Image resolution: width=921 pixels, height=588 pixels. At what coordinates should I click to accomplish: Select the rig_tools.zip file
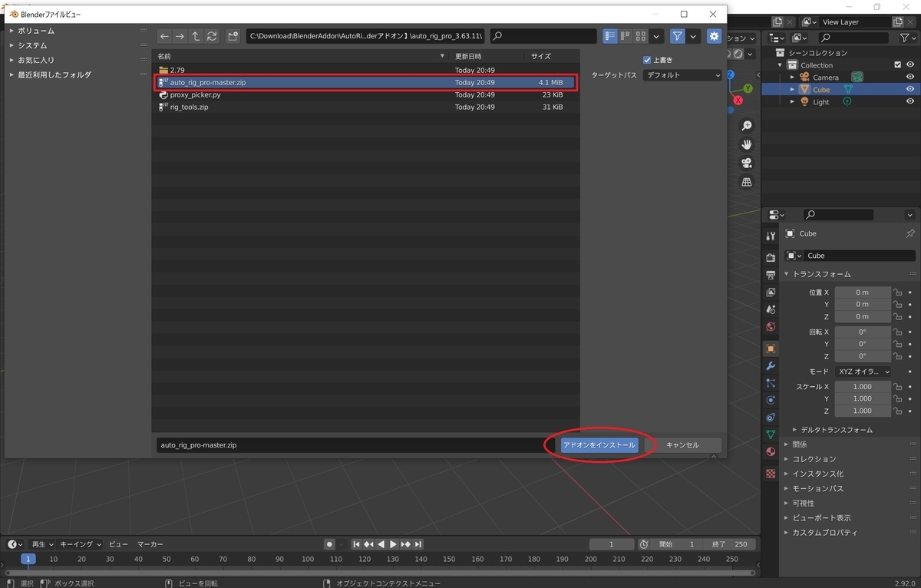tap(365, 107)
